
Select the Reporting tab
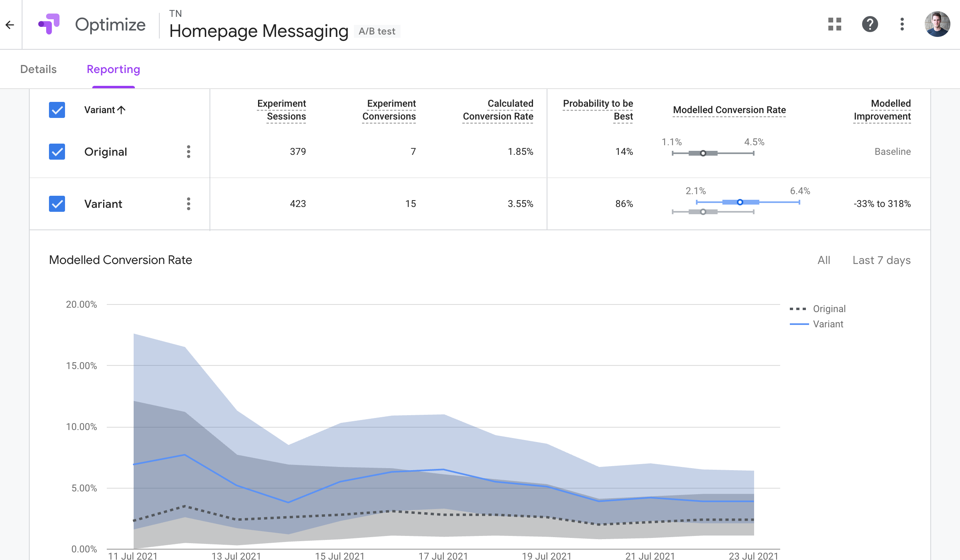coord(113,69)
